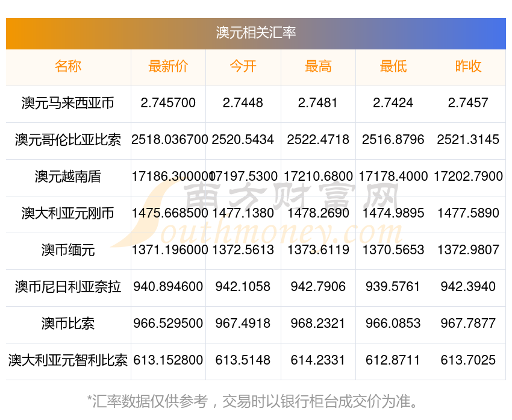Click the 最低 column header
Viewport: 512px width, 420px height.
click(x=393, y=66)
